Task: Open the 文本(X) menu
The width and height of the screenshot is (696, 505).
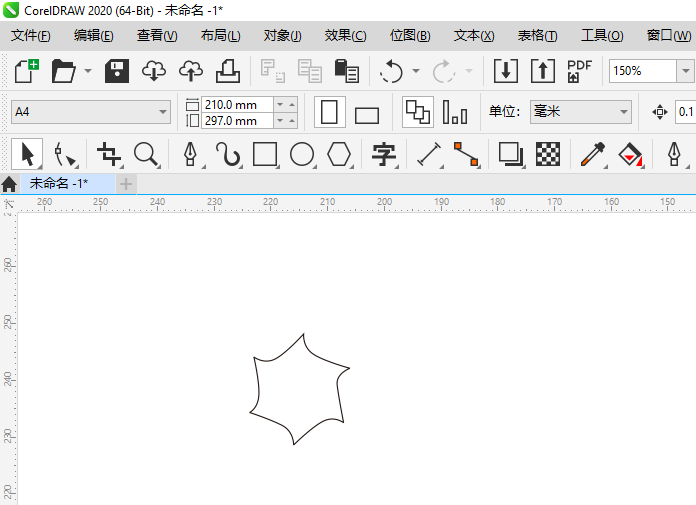Action: (474, 36)
